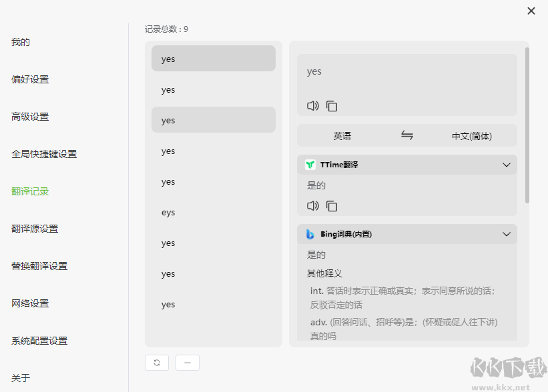
Task: Open the 中文(简体) target language selector
Action: click(471, 136)
